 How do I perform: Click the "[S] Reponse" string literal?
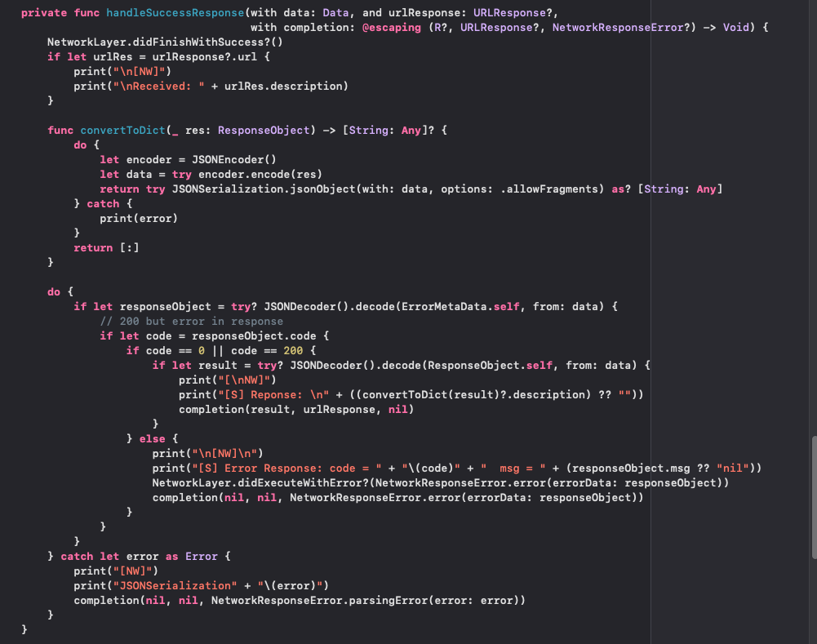point(257,395)
